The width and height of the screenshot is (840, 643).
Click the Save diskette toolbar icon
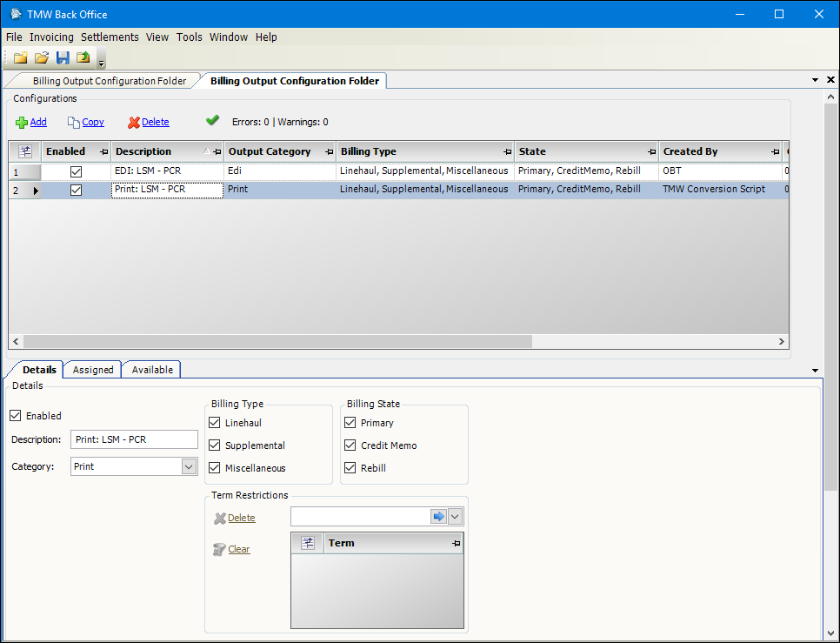coord(62,57)
